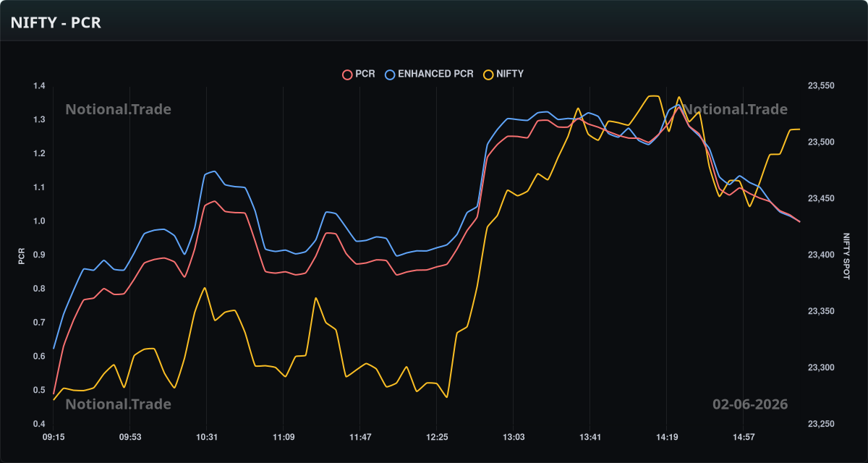The width and height of the screenshot is (868, 463).
Task: Click the 0.4 PCR axis value
Action: tap(39, 424)
